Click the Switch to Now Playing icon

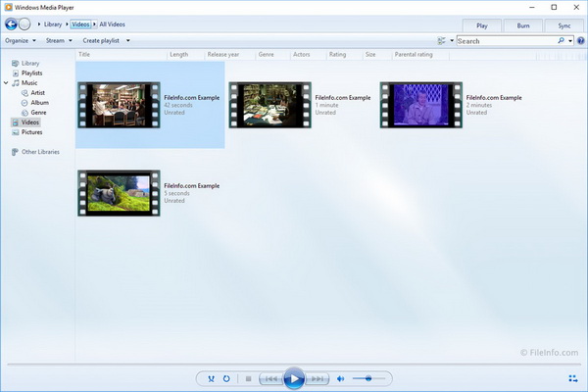pyautogui.click(x=572, y=378)
